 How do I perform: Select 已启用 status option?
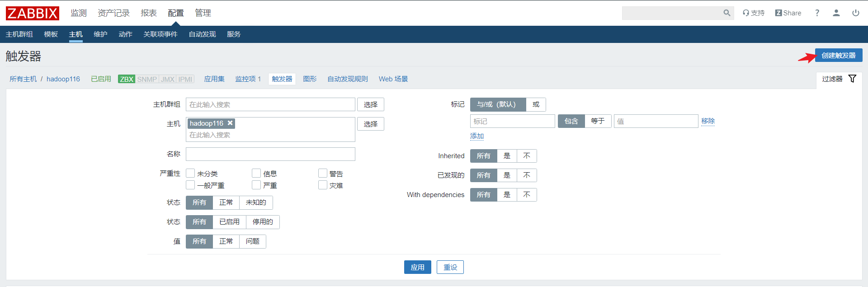click(229, 222)
